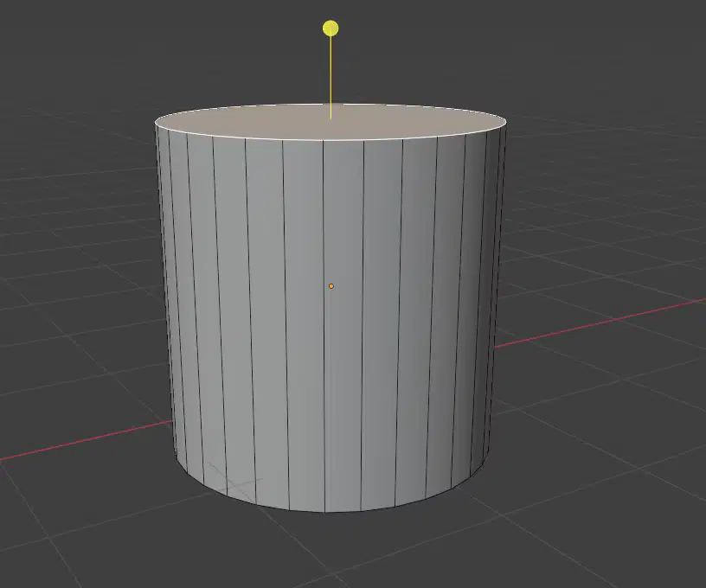The height and width of the screenshot is (588, 706).
Task: Click the yellow extrude gizmo handle circle
Action: click(331, 29)
